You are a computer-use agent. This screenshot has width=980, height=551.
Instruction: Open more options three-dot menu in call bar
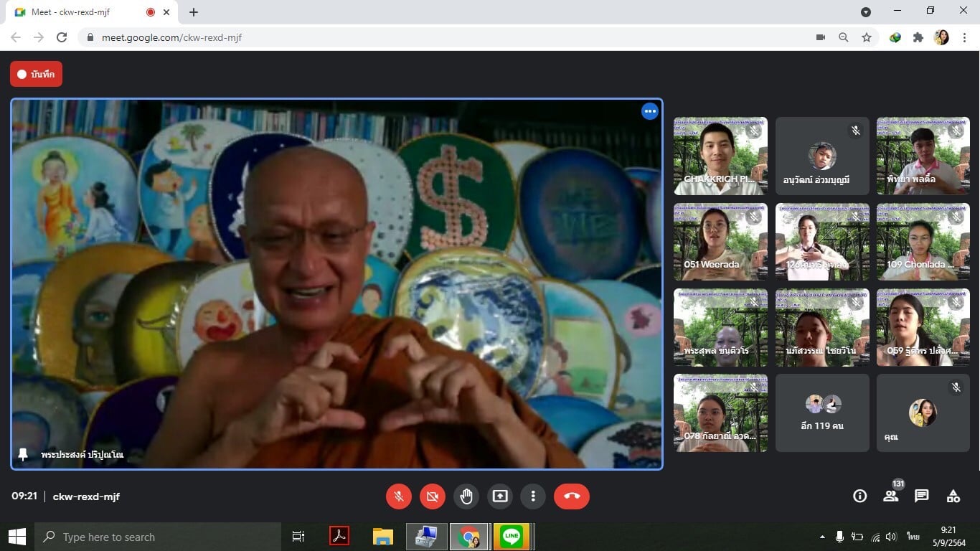pos(533,496)
